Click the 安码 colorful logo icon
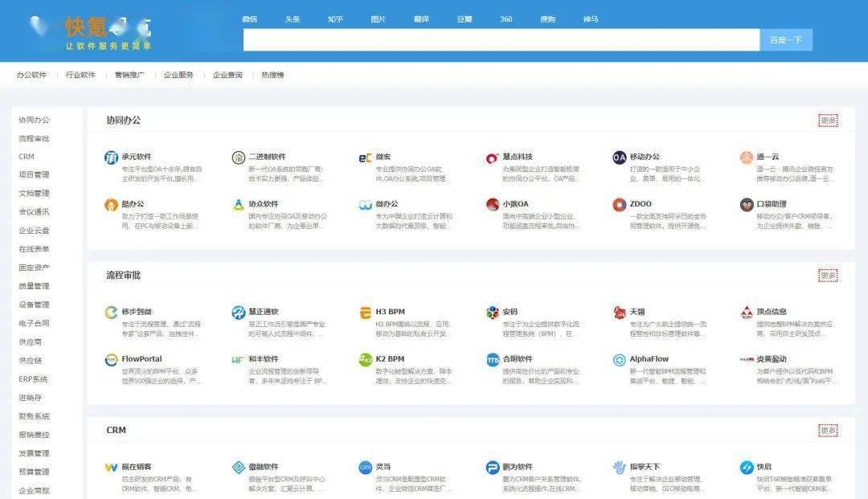868x499 pixels. [x=492, y=313]
